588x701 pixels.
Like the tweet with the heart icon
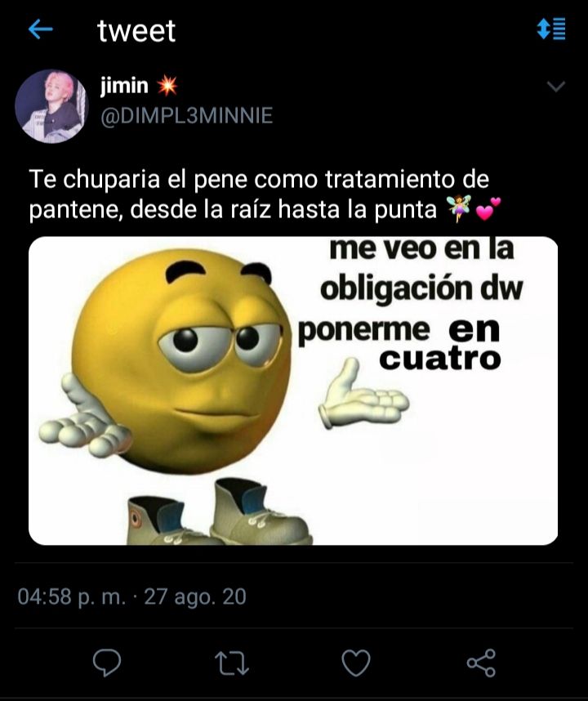click(x=356, y=663)
